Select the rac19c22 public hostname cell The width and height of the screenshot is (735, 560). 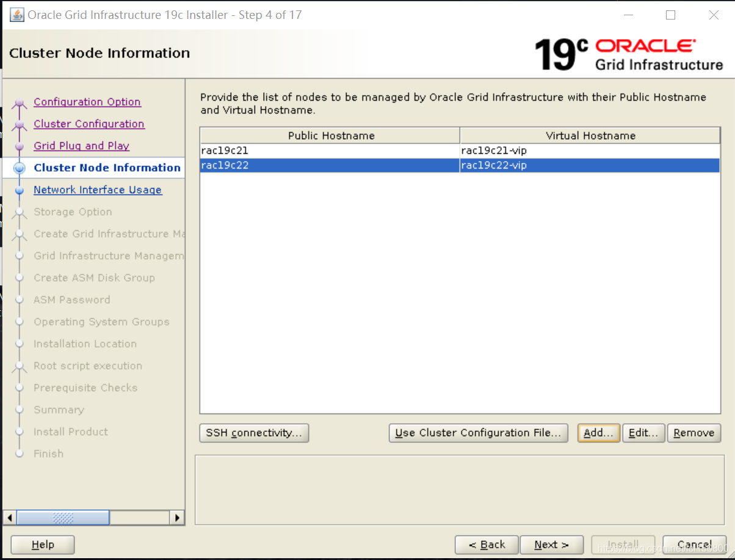tap(330, 165)
